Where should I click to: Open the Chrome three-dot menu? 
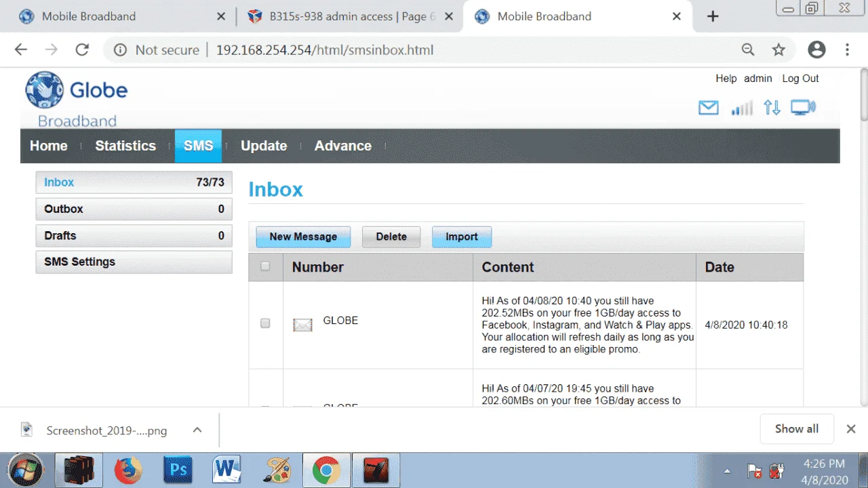pyautogui.click(x=848, y=49)
